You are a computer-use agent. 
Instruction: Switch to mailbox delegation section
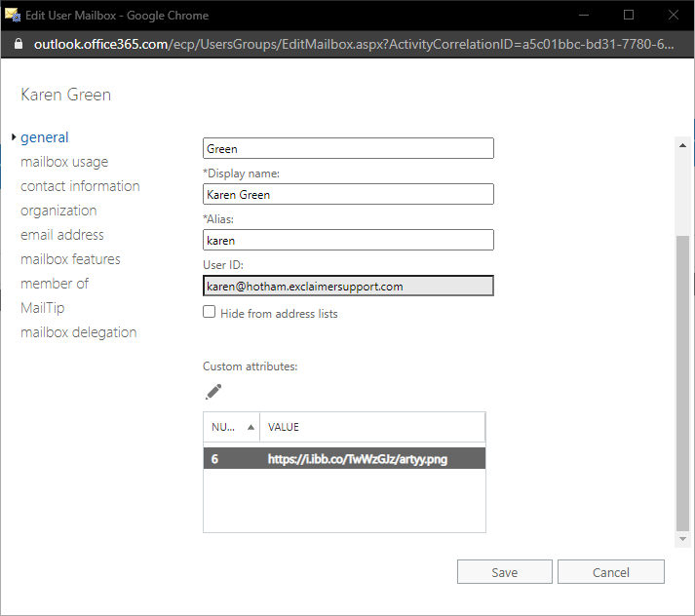tap(78, 332)
